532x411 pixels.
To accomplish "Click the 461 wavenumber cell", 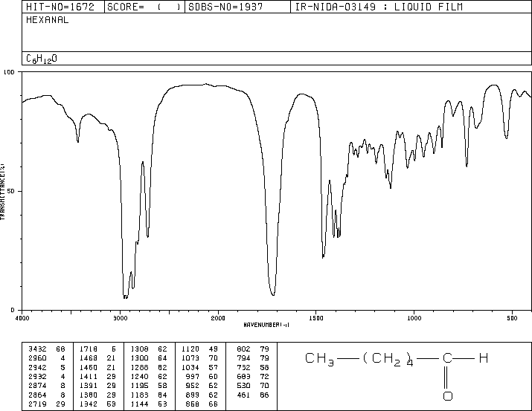I will coord(243,395).
